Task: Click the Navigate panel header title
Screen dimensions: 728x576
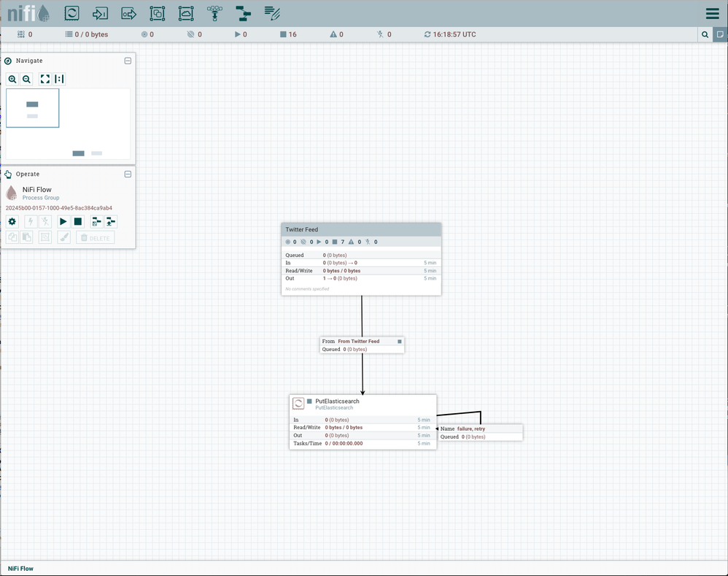Action: [x=28, y=61]
